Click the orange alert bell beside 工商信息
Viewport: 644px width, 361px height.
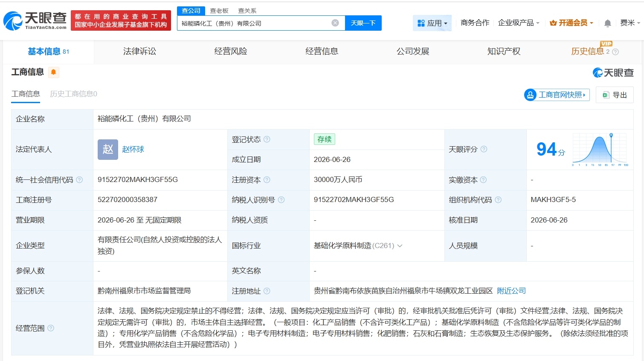(x=53, y=72)
